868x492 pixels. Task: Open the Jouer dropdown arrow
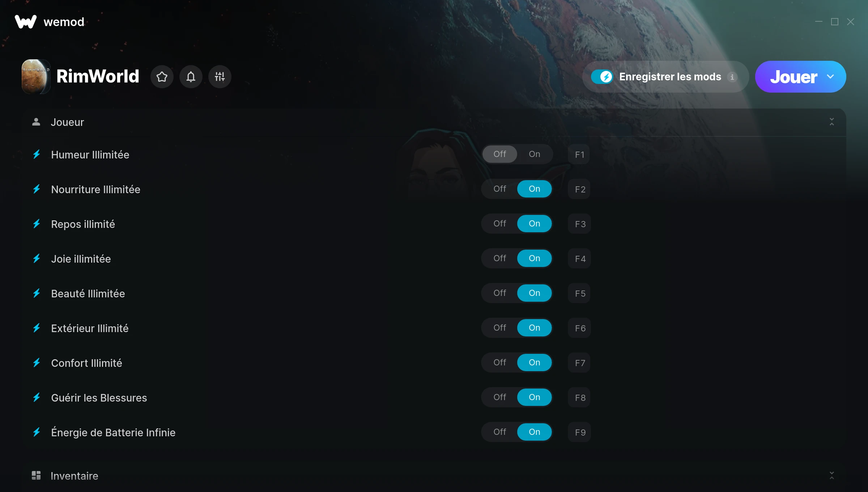[830, 77]
